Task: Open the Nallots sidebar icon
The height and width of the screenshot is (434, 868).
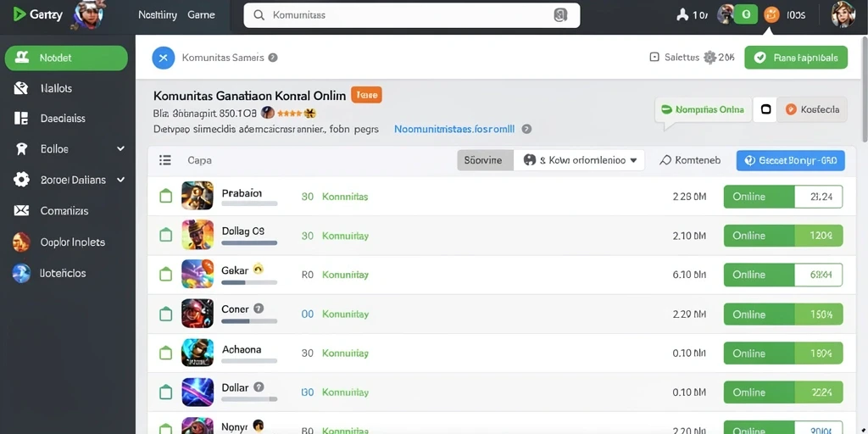Action: 21,88
